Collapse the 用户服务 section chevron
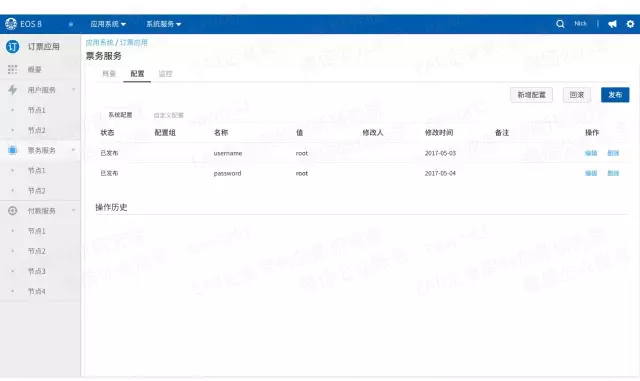Viewport: 640px width, 381px height. tap(73, 89)
